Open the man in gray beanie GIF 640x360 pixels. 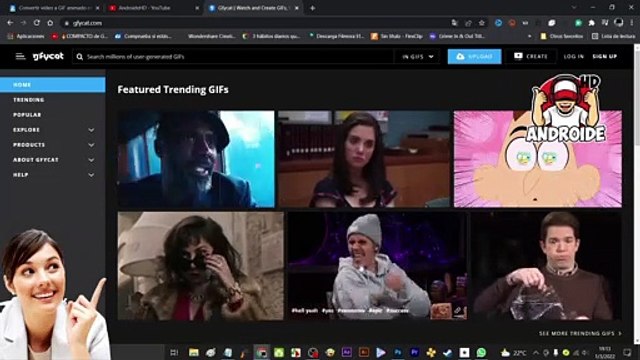[377, 266]
